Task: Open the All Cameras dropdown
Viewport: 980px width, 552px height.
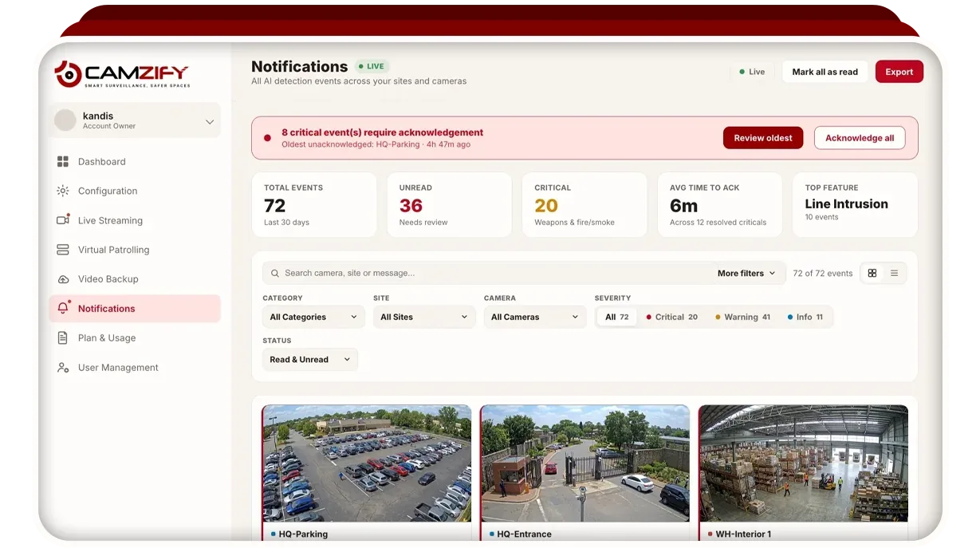Action: tap(535, 317)
